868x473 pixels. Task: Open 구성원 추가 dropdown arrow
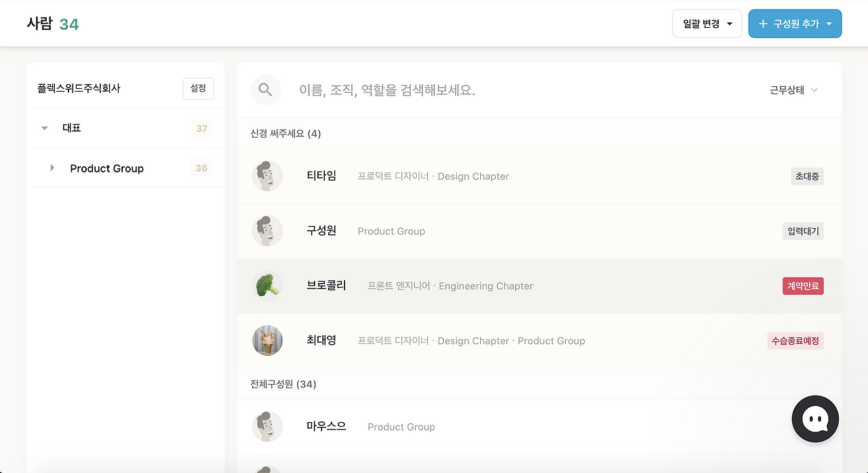coord(829,24)
